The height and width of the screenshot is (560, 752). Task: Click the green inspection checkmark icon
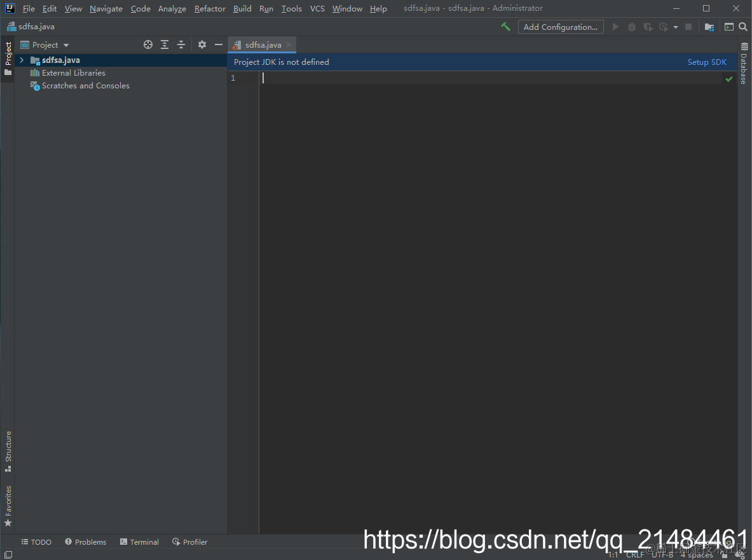point(729,79)
